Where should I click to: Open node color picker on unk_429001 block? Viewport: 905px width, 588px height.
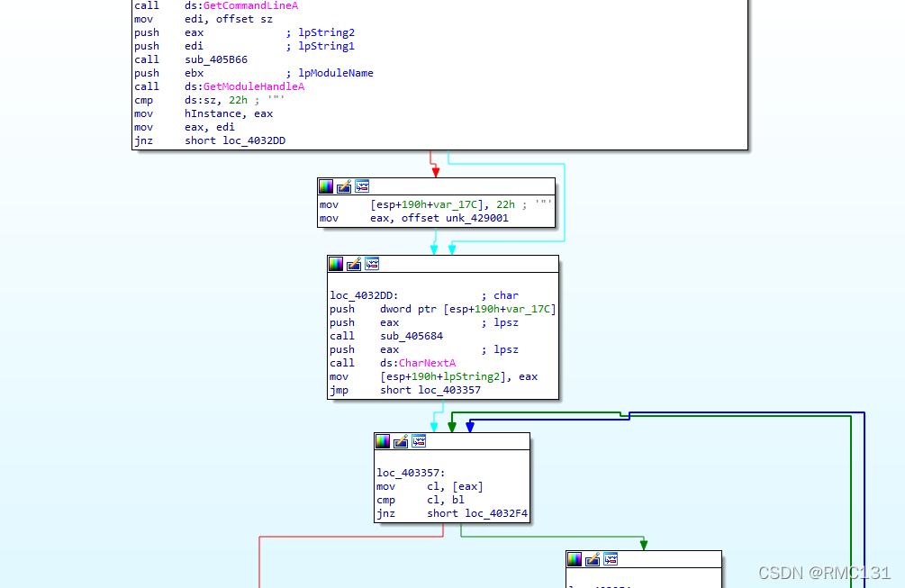click(326, 186)
